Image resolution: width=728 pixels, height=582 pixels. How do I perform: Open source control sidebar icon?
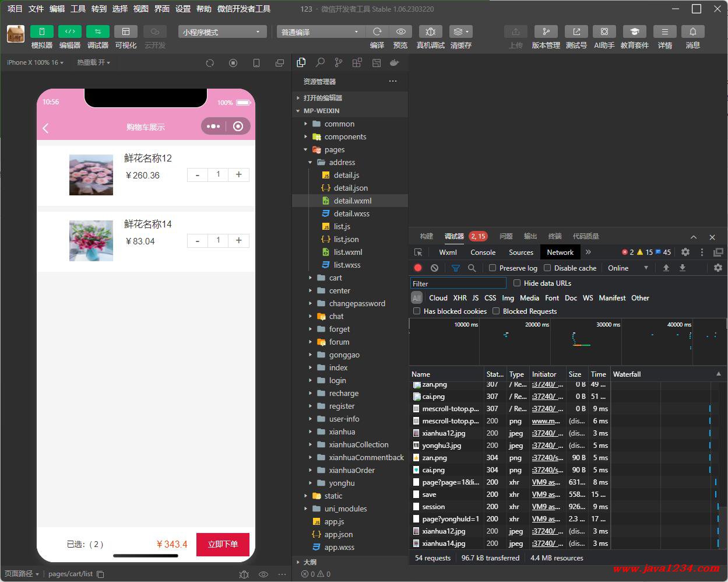(339, 63)
